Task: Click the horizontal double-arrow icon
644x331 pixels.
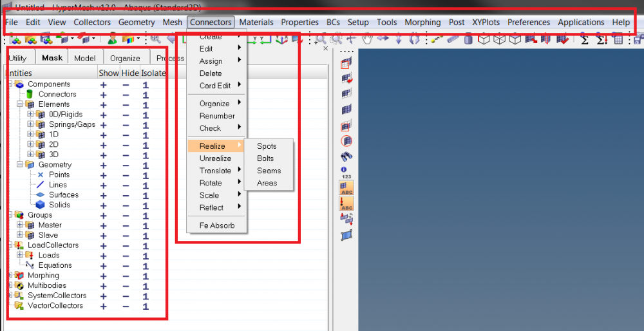Action: coord(383,39)
